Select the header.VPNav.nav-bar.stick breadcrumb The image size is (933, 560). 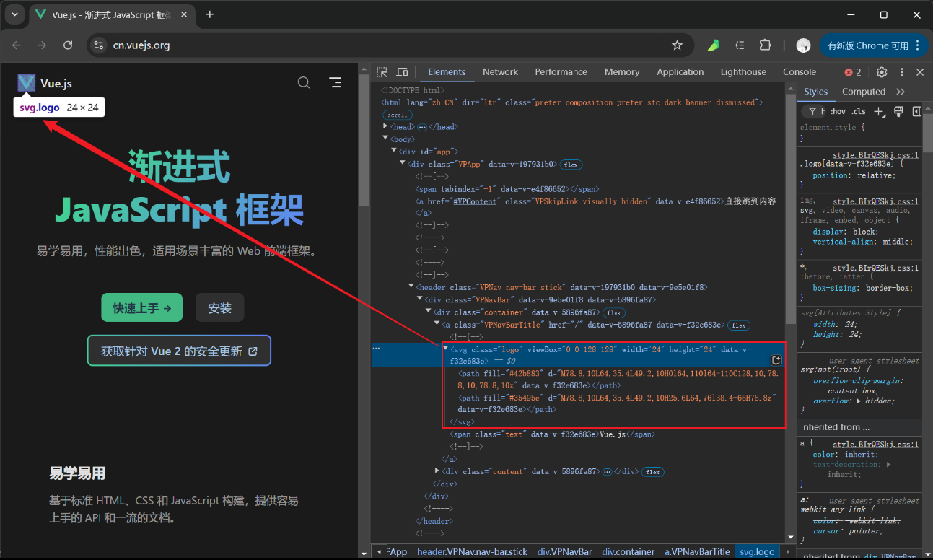point(473,552)
